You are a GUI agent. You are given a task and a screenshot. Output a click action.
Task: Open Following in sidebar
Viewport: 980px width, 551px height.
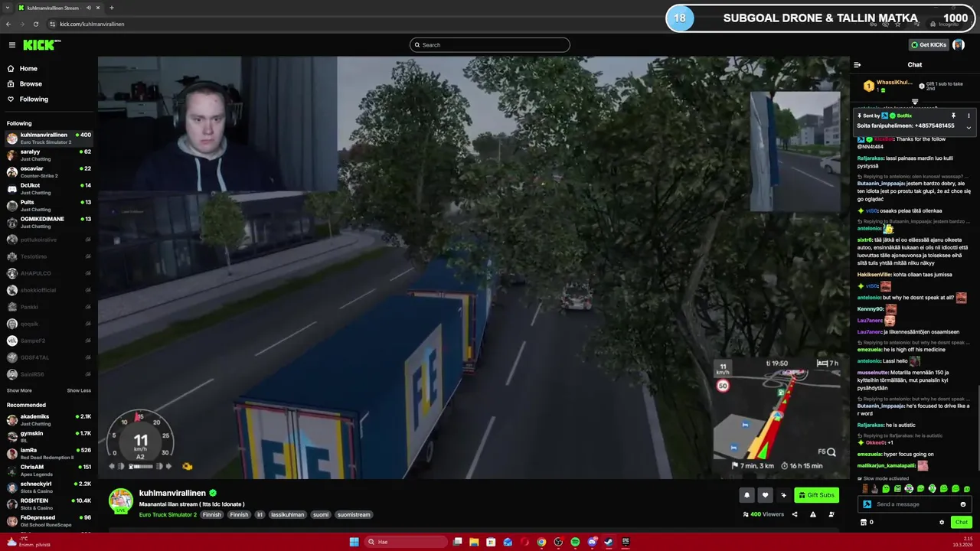click(34, 99)
